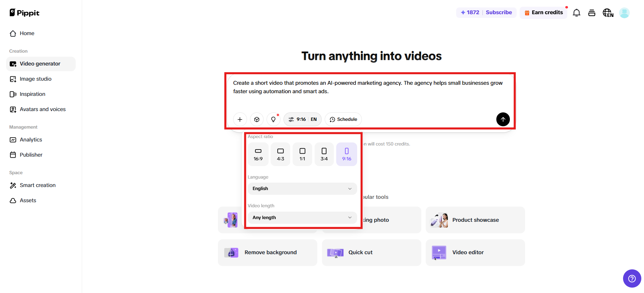Open notifications bell
Image resolution: width=644 pixels, height=293 pixels.
coord(577,13)
